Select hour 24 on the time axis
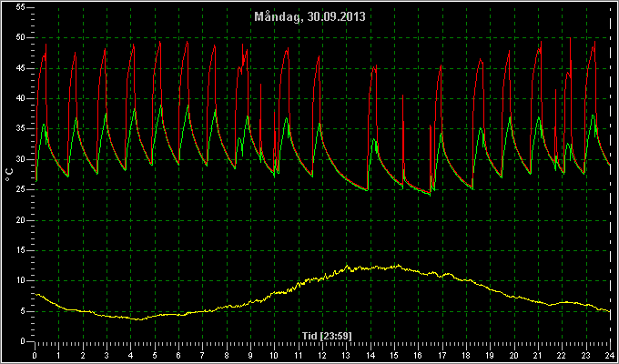The width and height of the screenshot is (619, 364). (610, 355)
